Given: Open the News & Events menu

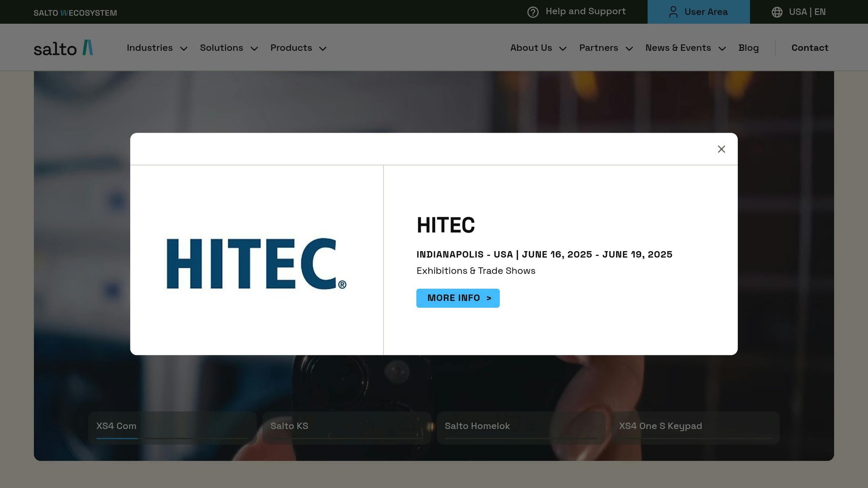Looking at the screenshot, I should 678,48.
